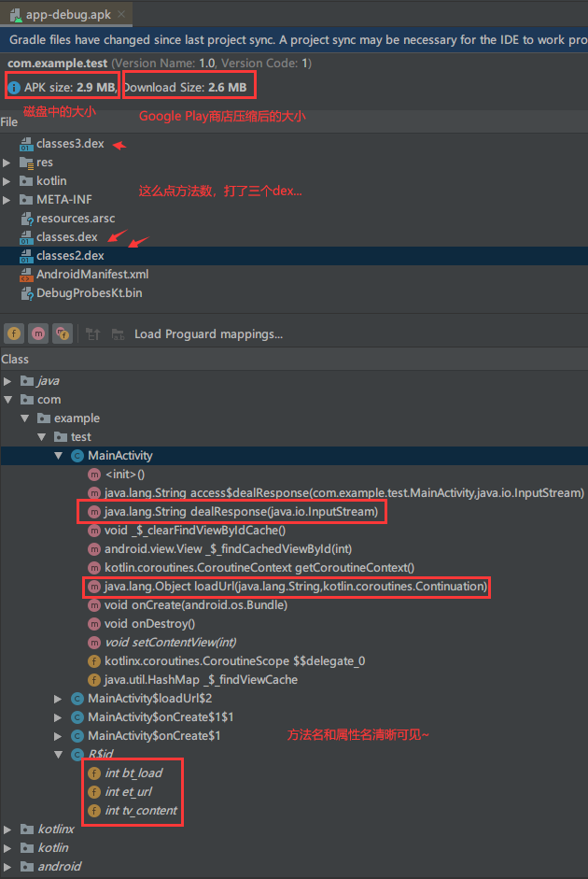The width and height of the screenshot is (588, 879).
Task: Select dealResponse(java.io.InputStream) method icon
Action: tap(94, 512)
